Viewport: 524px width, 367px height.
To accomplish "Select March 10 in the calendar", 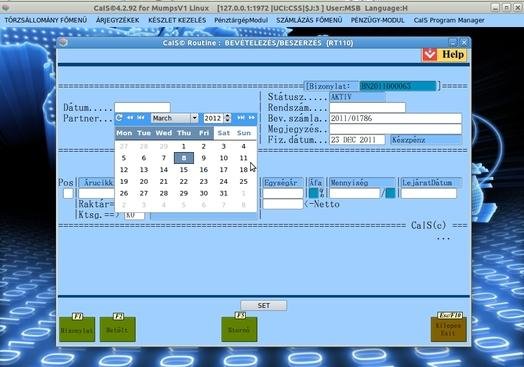I will click(224, 158).
